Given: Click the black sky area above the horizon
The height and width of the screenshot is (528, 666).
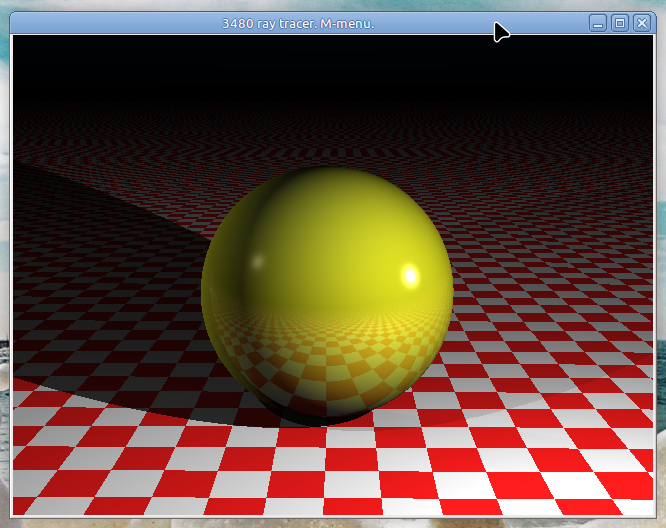Looking at the screenshot, I should point(330,70).
